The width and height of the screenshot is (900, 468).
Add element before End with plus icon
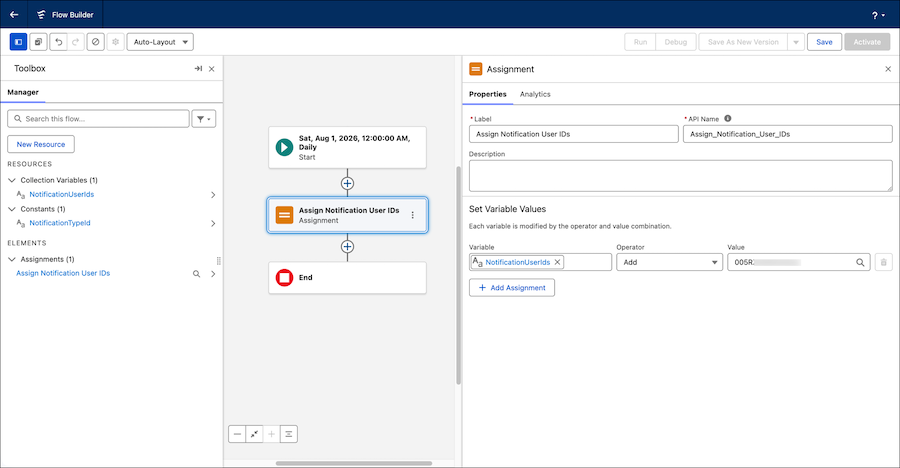[x=347, y=246]
